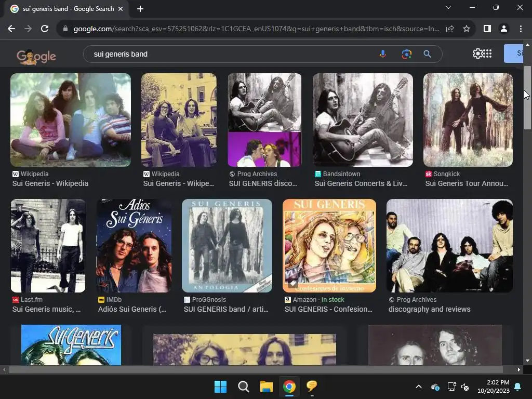Open the clock showing 2:02 PM
This screenshot has width=532, height=399.
click(494, 387)
